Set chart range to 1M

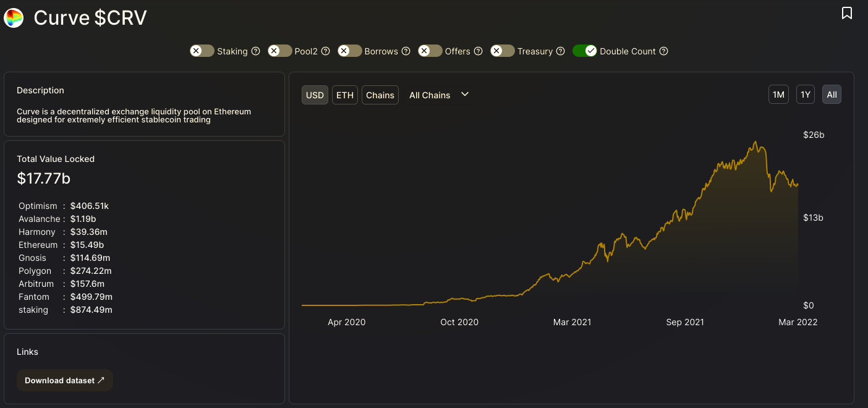coord(778,95)
